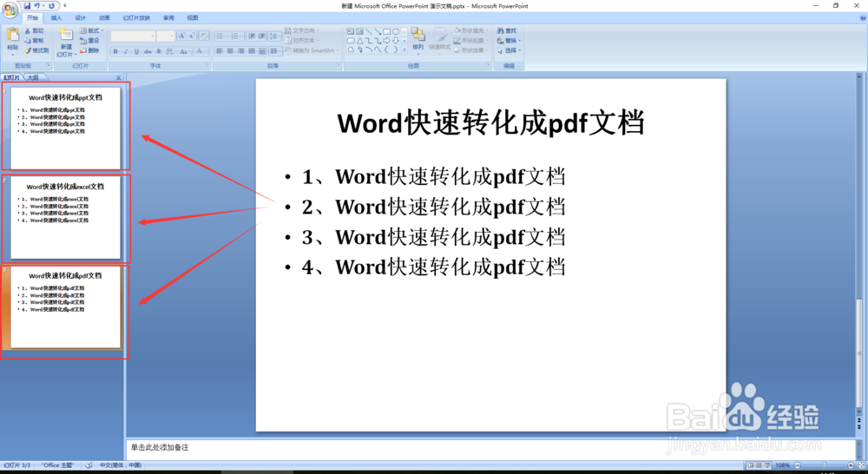Open the font name combo box
Viewport: 868px width, 474px height.
click(x=133, y=36)
